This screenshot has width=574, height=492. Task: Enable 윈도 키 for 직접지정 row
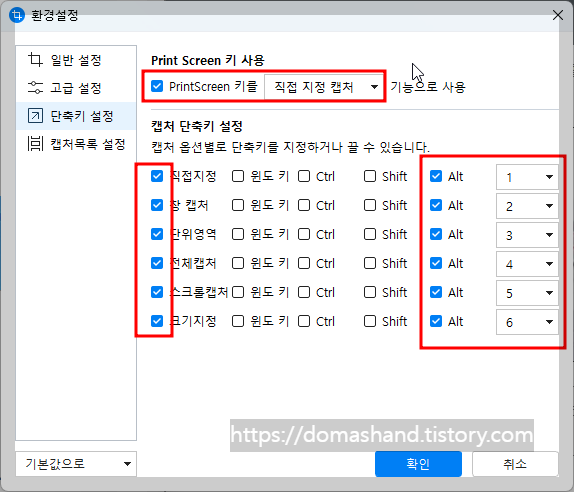click(238, 176)
